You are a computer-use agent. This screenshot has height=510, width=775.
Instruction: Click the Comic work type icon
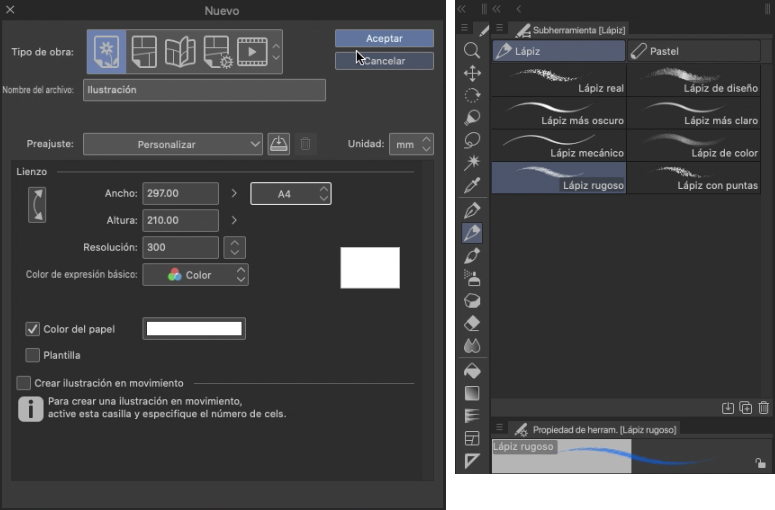click(x=144, y=52)
